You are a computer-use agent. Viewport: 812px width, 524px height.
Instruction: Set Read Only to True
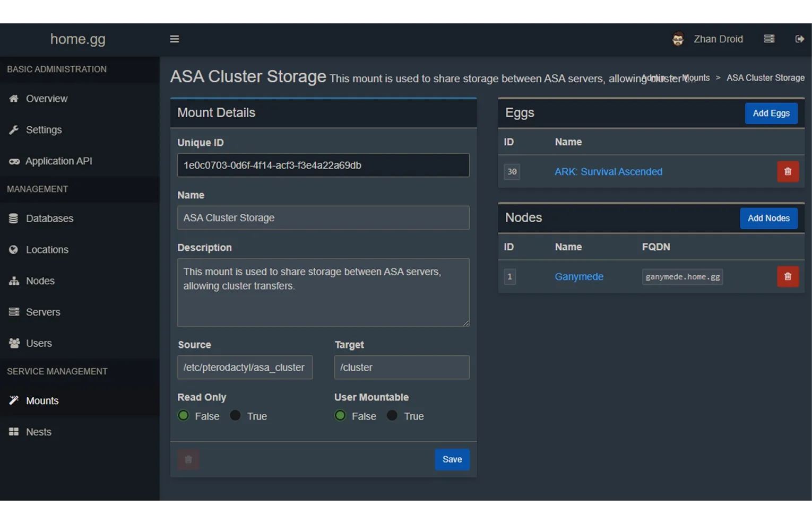(235, 416)
